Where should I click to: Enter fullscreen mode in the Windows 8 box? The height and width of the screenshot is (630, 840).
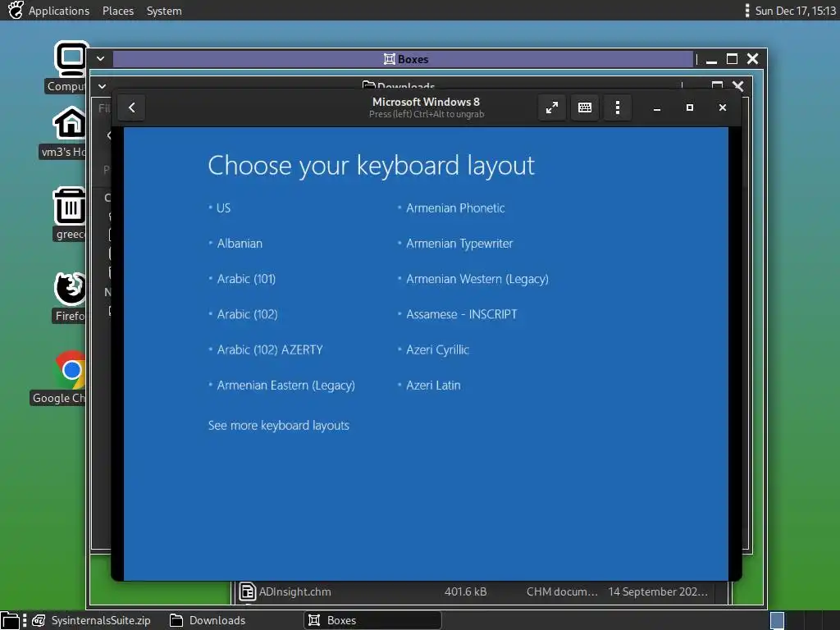click(552, 107)
